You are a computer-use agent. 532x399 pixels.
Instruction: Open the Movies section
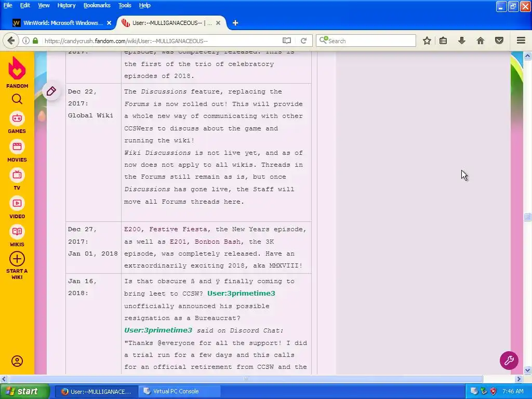pos(17,151)
